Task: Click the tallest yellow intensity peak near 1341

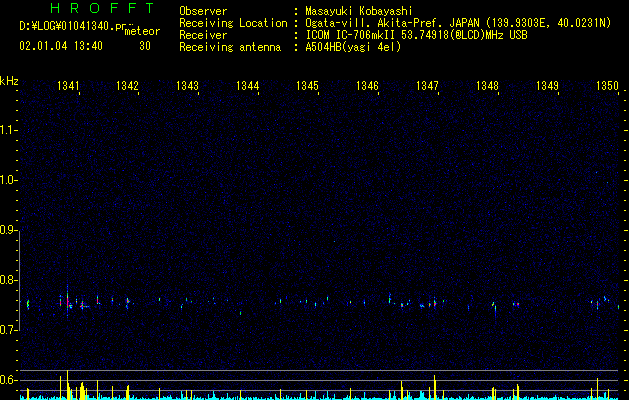Action: point(67,384)
